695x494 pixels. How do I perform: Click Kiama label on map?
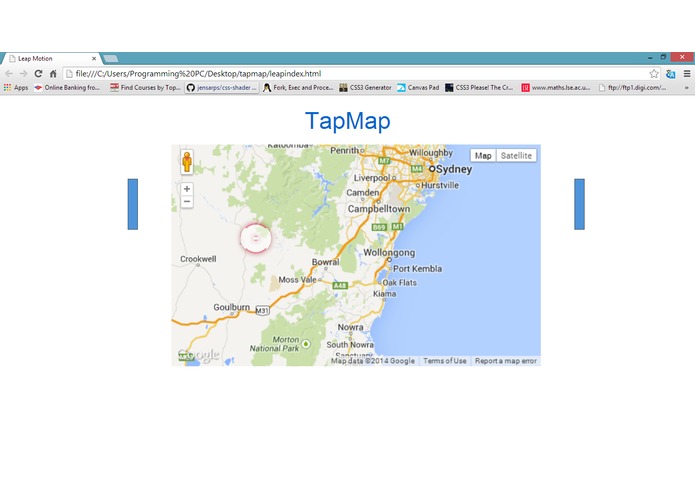[x=384, y=294]
